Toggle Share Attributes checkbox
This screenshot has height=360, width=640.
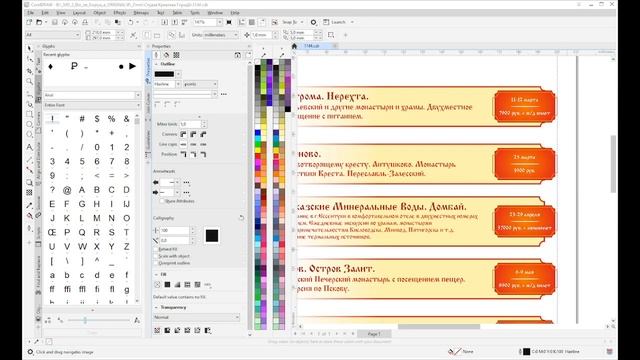click(x=162, y=201)
